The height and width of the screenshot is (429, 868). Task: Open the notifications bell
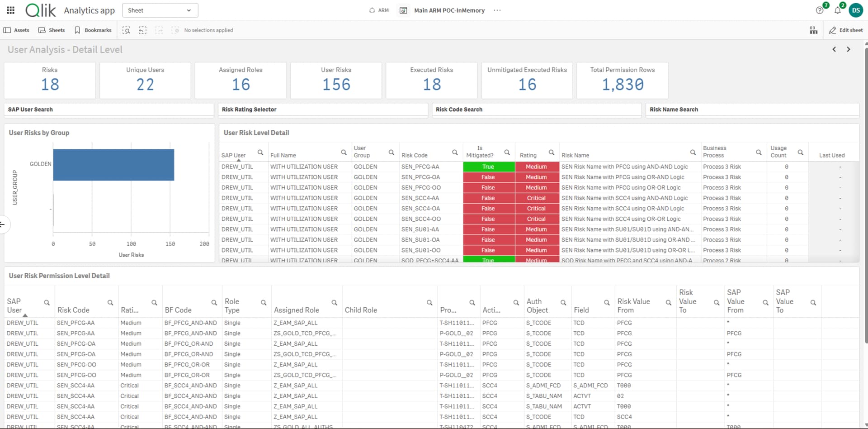point(837,10)
